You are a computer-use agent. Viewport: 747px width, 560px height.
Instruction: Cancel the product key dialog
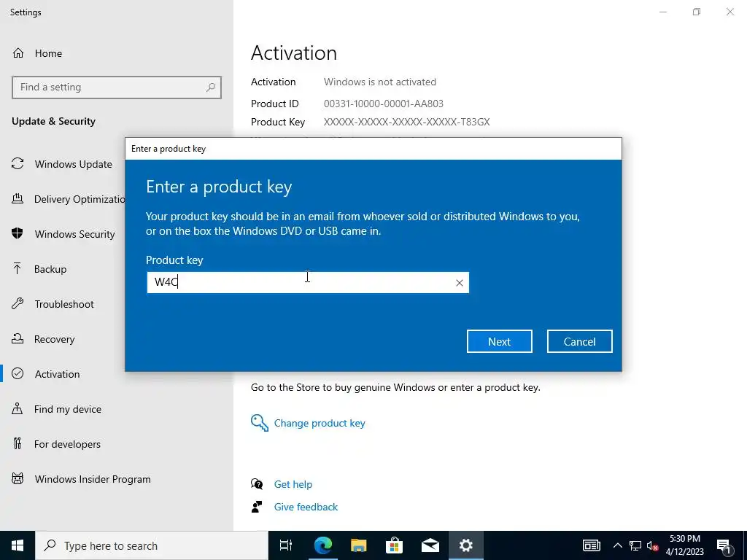[579, 341]
